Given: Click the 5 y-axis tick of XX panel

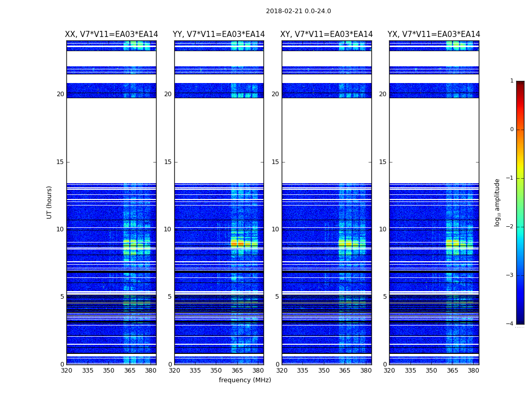Looking at the screenshot, I should (61, 297).
